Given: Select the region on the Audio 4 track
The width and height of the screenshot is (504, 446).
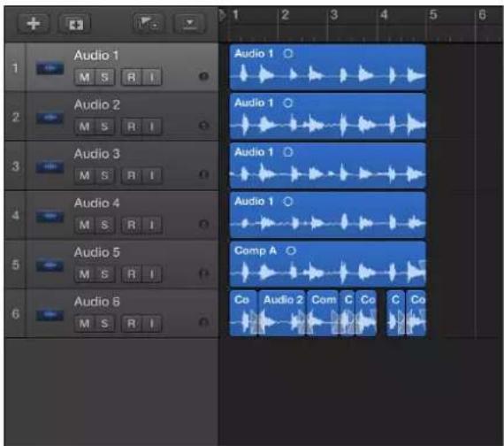Looking at the screenshot, I should pyautogui.click(x=328, y=215).
